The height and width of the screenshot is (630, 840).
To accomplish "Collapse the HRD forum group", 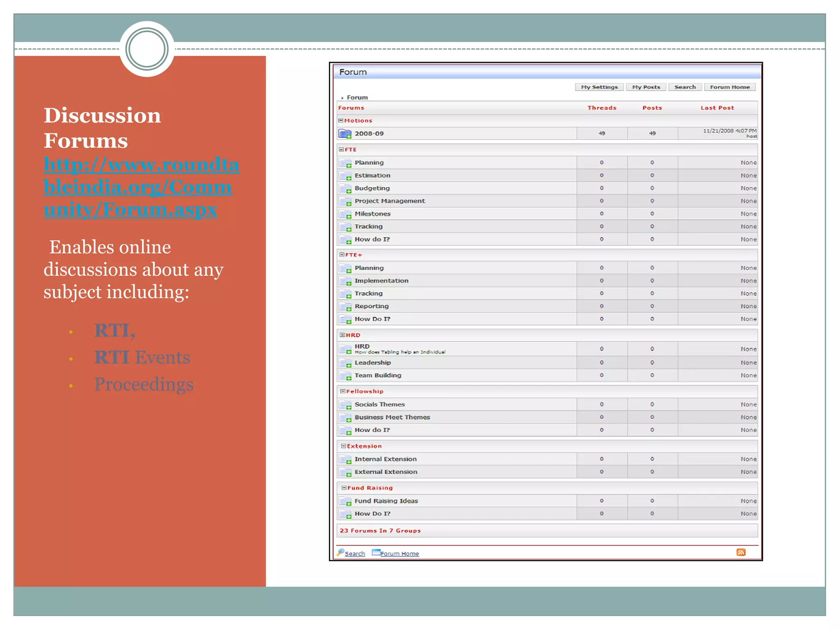I will click(x=342, y=335).
